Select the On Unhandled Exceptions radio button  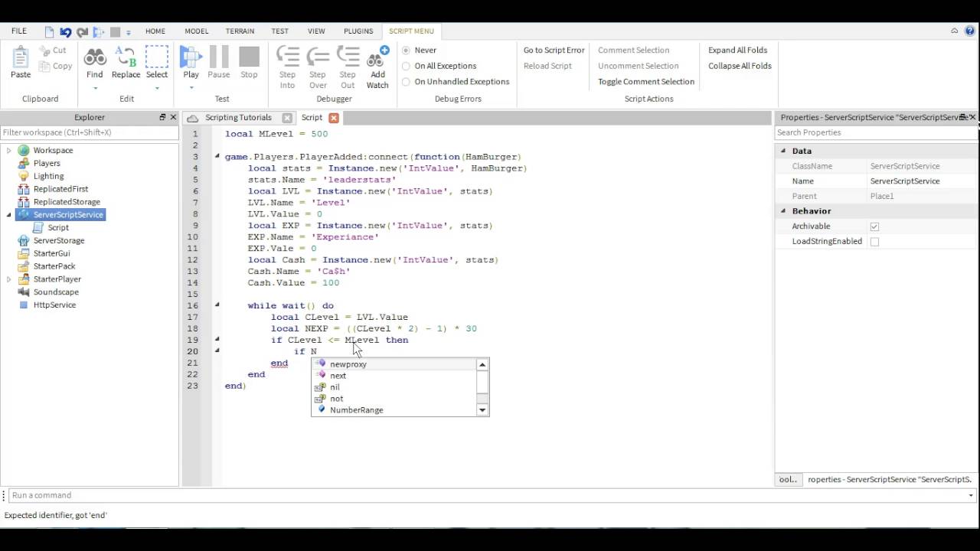[x=406, y=82]
